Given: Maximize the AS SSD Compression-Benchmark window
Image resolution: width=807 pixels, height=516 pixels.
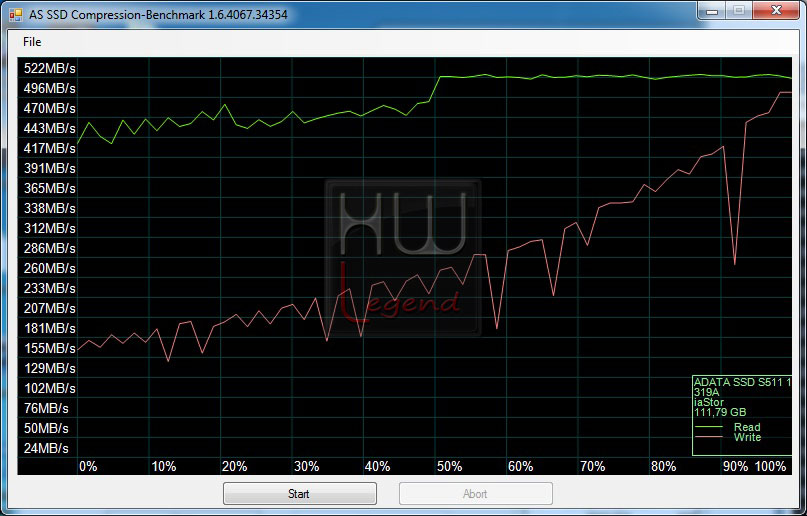Looking at the screenshot, I should 739,10.
